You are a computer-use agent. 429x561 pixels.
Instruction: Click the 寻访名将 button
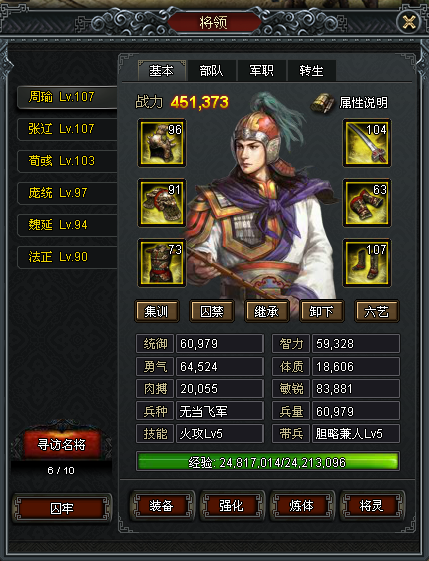click(62, 445)
